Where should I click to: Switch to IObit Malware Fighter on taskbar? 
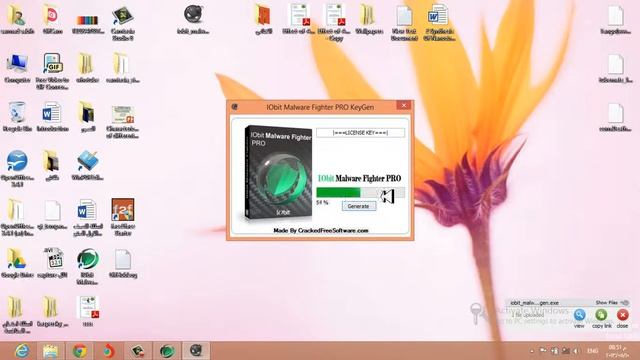(x=167, y=351)
